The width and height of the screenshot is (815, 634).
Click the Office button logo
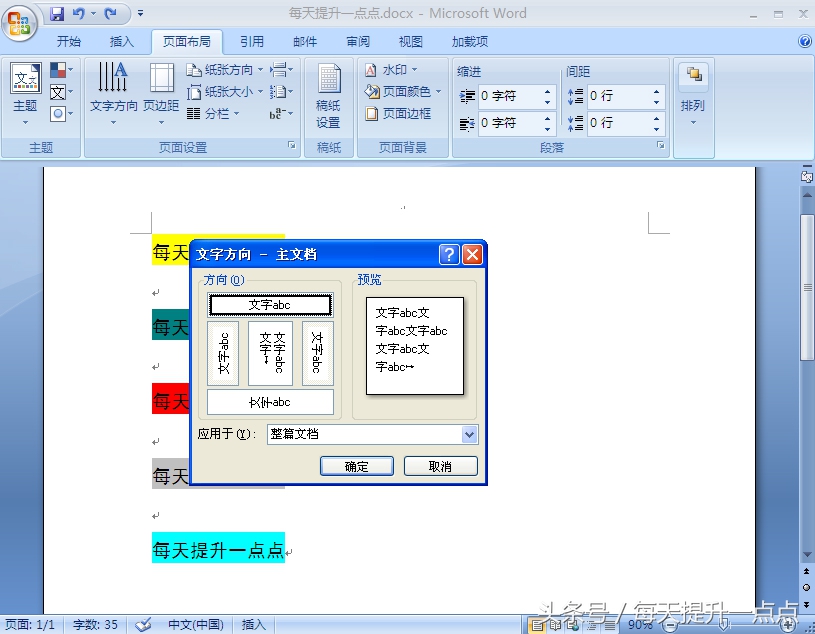[x=19, y=23]
